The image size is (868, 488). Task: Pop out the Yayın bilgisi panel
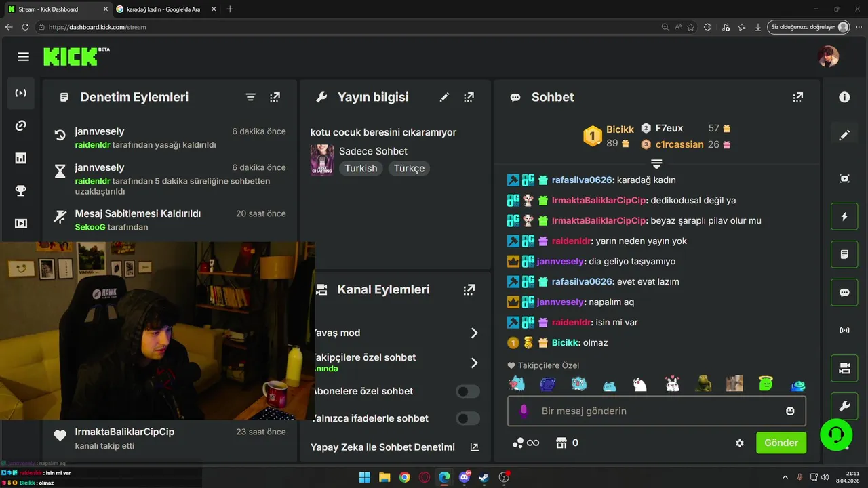tap(469, 97)
